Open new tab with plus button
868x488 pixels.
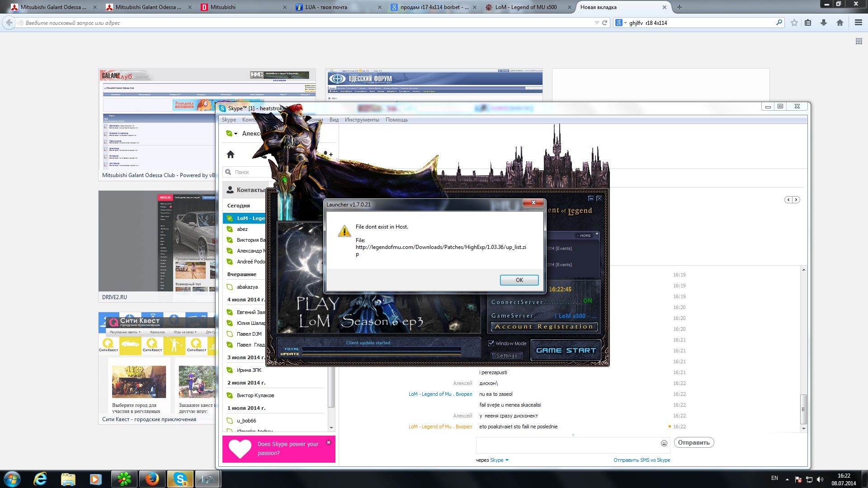point(679,7)
